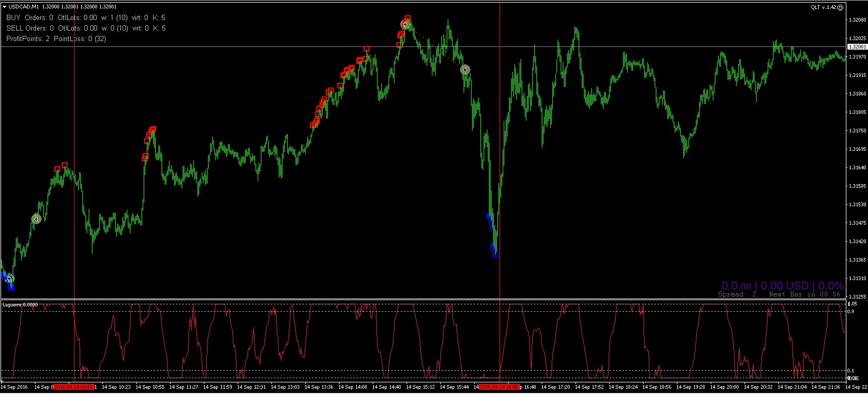Select the gray trade marker near 1.31475
Image resolution: width=868 pixels, height=394 pixels.
pyautogui.click(x=36, y=219)
